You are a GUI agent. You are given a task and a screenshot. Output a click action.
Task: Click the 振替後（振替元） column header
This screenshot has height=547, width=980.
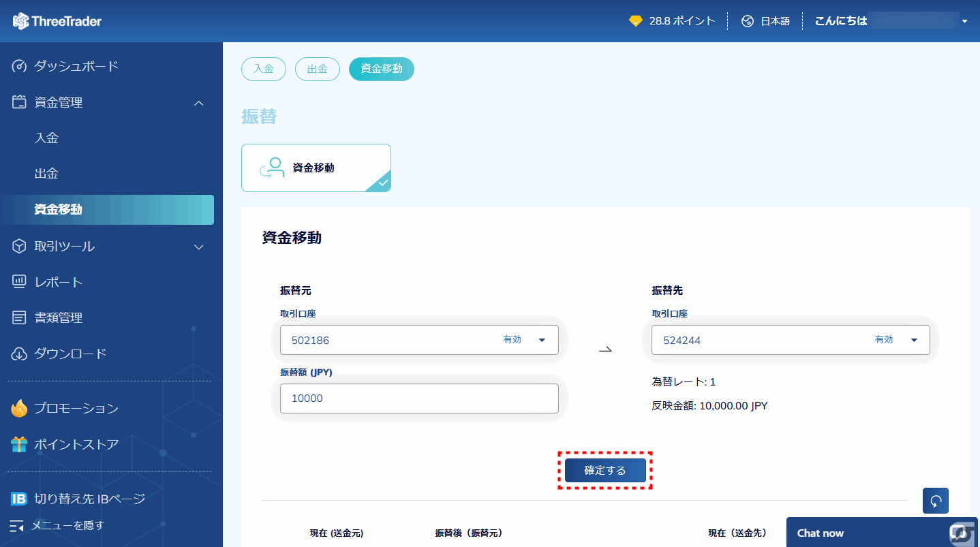pyautogui.click(x=469, y=533)
